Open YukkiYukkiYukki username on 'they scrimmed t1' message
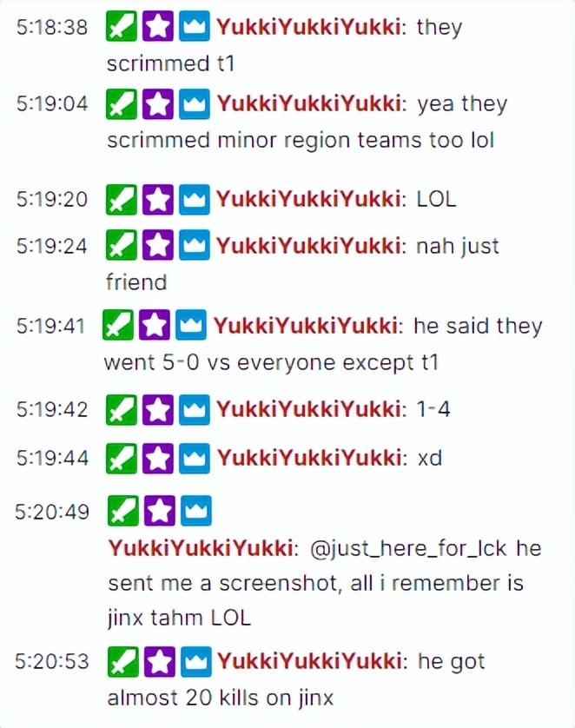The image size is (575, 728). coord(309,26)
